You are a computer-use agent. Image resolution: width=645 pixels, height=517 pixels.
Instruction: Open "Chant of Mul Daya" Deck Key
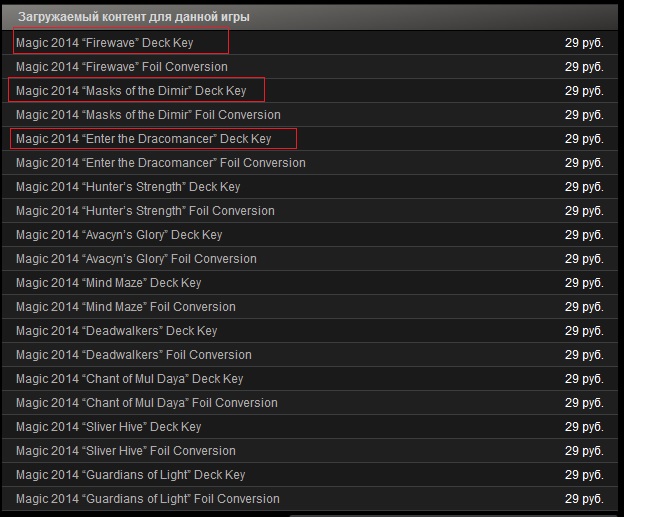(130, 379)
